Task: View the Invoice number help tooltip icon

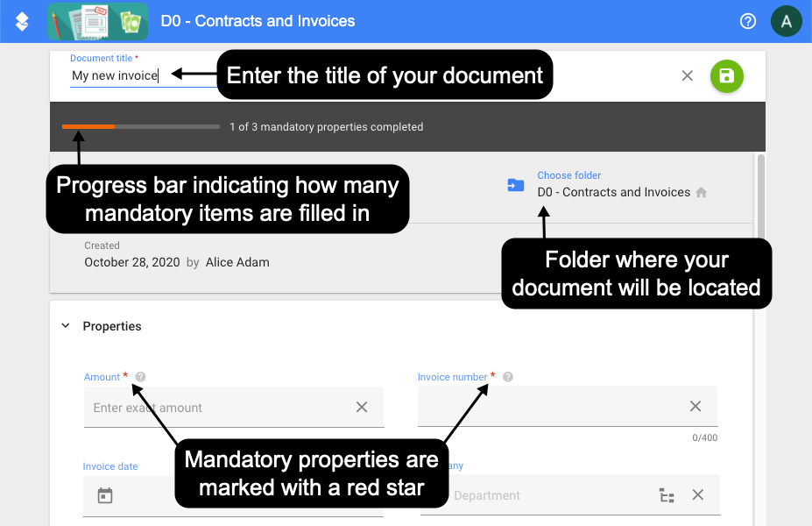Action: 508,376
